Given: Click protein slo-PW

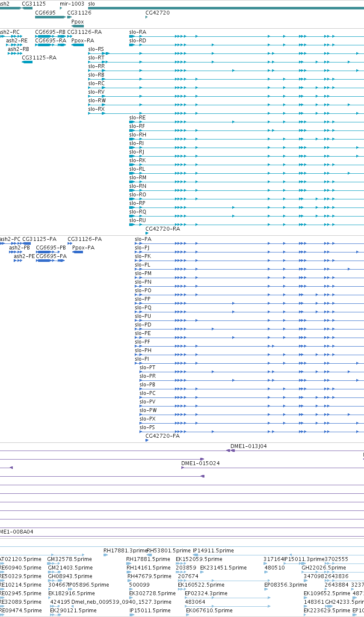Looking at the screenshot, I should (148, 410).
